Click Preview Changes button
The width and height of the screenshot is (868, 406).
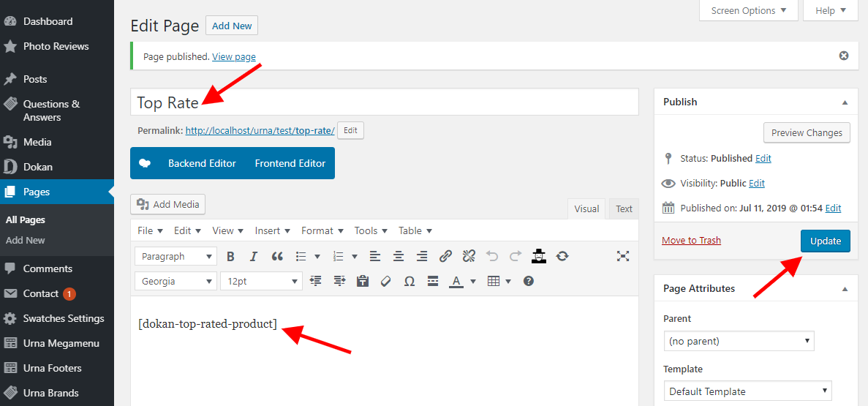point(807,133)
